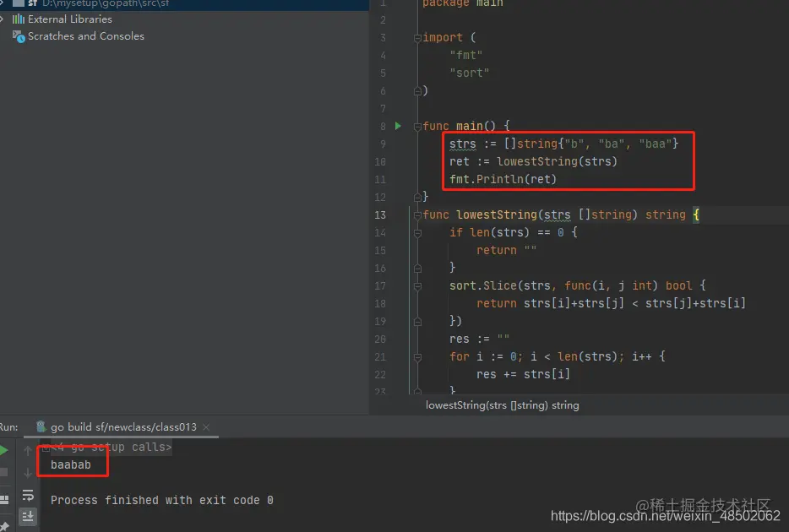Click 'ret := lowestString(strs)' line
This screenshot has height=532, width=789.
[x=533, y=161]
